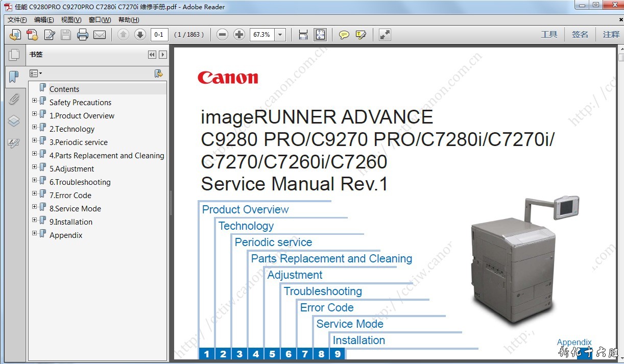Click the zoom in plus button
Screen dimensions: 624x364
tap(239, 35)
